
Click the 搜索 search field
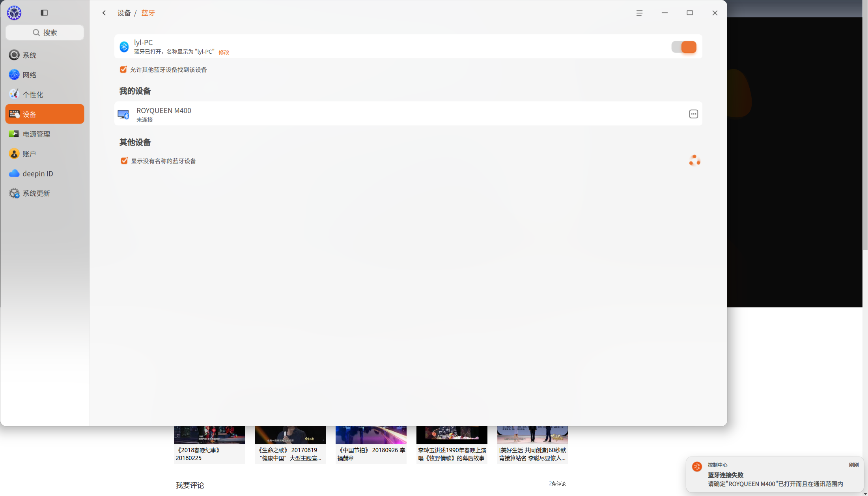45,32
